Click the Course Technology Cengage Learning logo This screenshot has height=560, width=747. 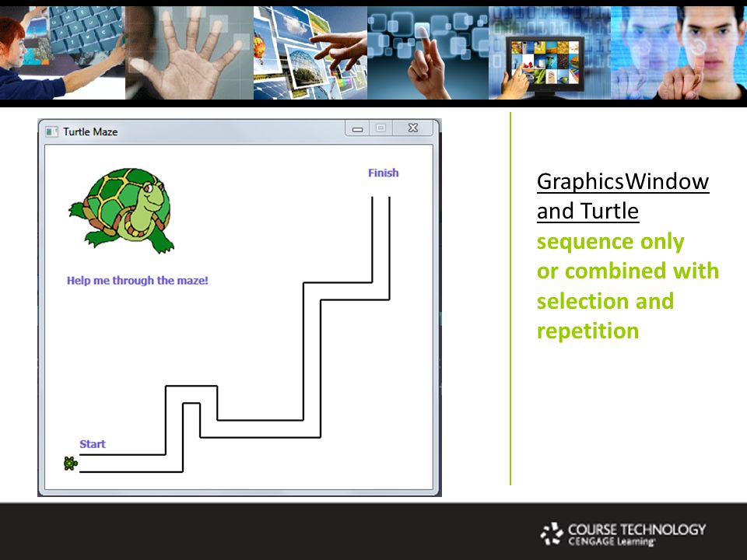623,534
